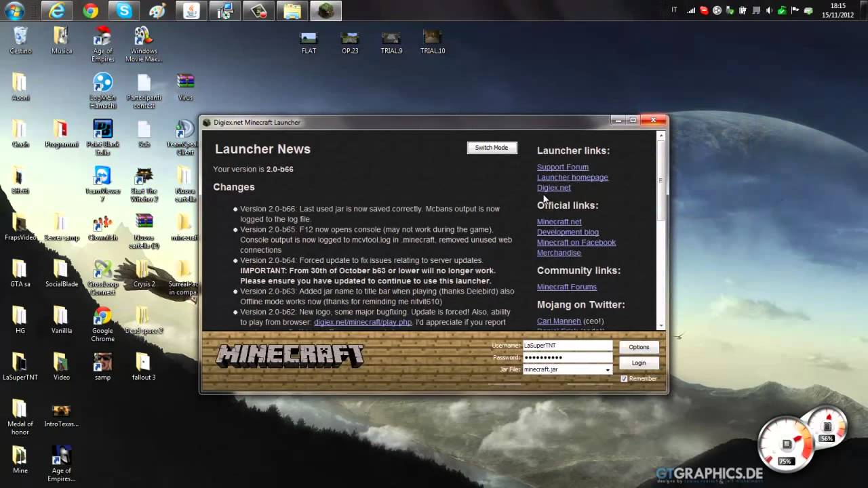Click the Login button
Viewport: 868px width, 488px height.
[639, 363]
